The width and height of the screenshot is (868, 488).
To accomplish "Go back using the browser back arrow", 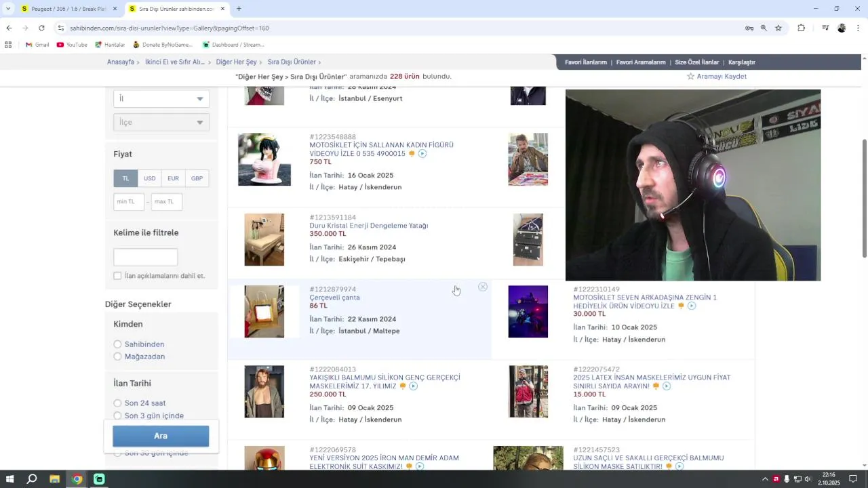I will [x=9, y=28].
